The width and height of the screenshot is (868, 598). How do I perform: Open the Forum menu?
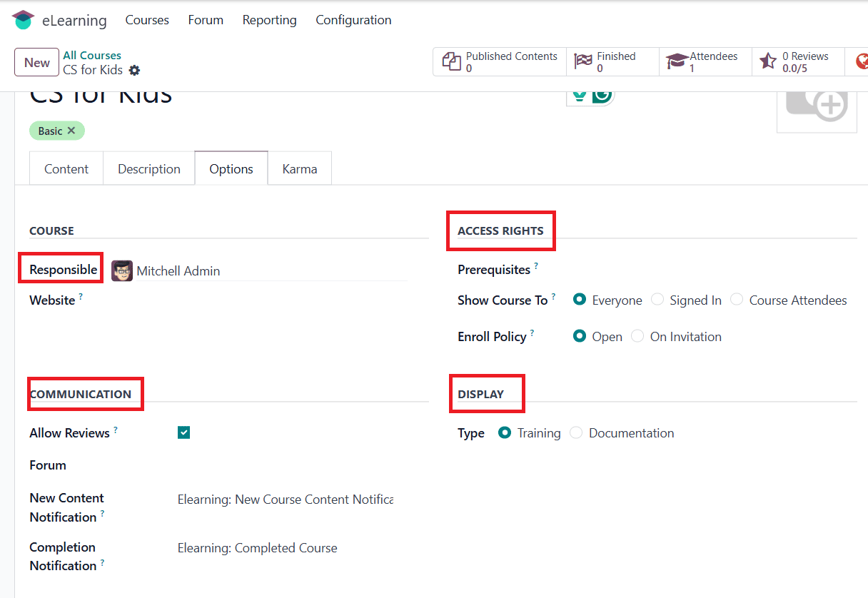click(206, 20)
